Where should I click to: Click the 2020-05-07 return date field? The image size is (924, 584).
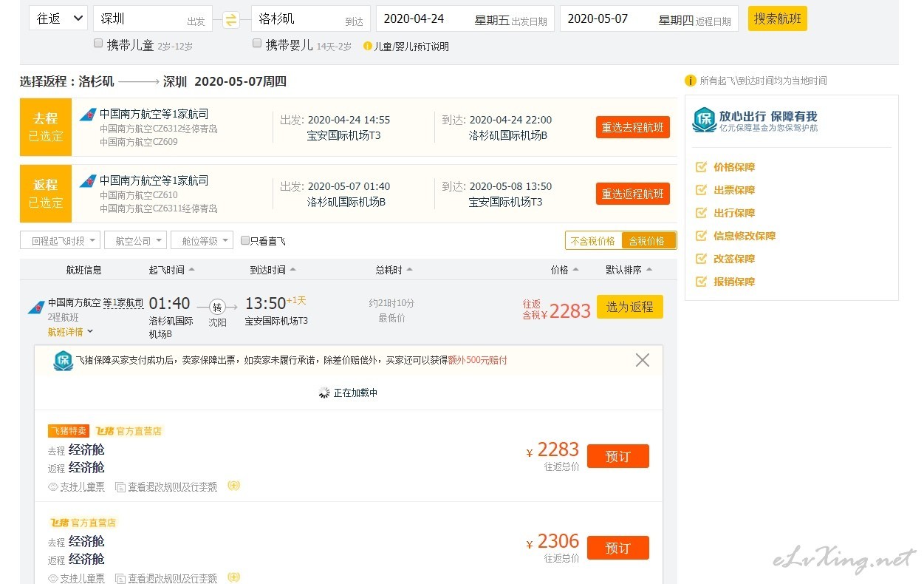tap(649, 18)
